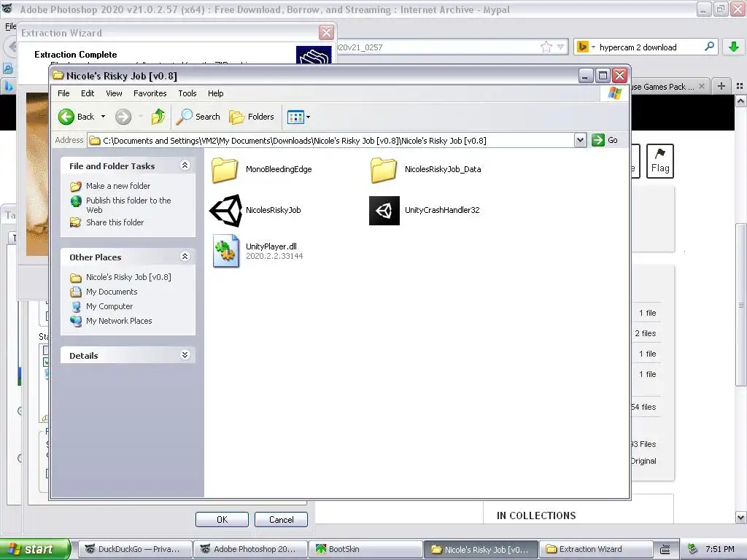Click the Share this folder icon
This screenshot has height=560, width=747.
tap(76, 222)
